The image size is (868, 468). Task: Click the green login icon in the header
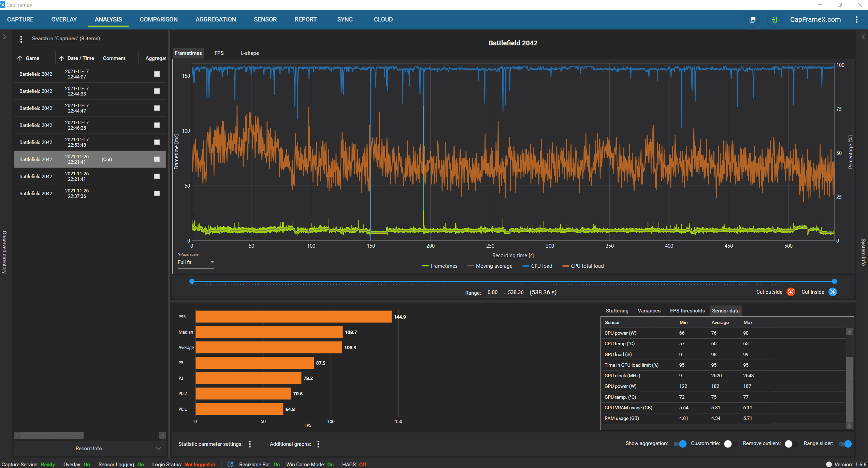(x=774, y=19)
